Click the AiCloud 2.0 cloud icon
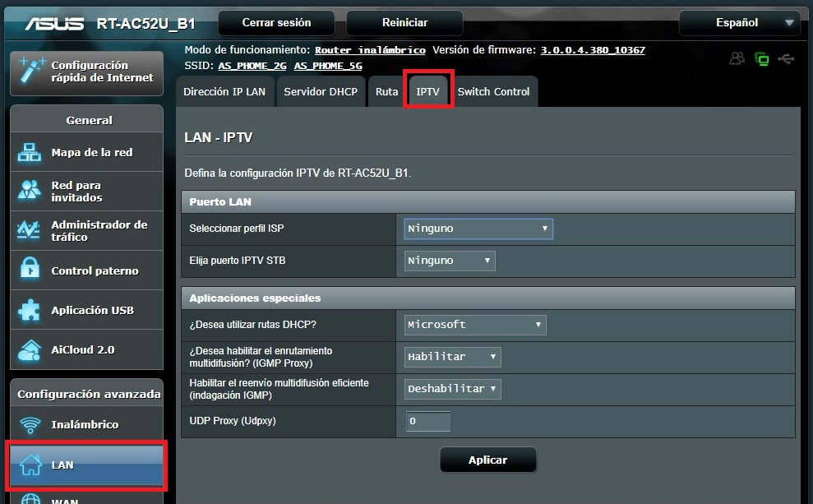The image size is (813, 504). [x=29, y=350]
